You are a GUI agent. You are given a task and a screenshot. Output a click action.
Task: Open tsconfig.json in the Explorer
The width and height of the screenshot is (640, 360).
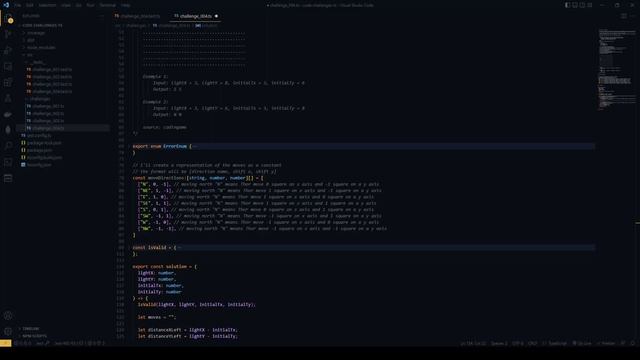[39, 165]
